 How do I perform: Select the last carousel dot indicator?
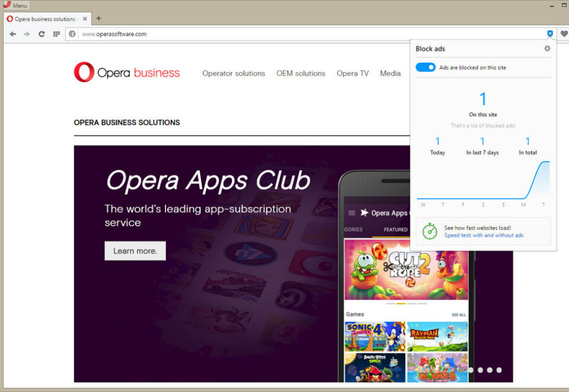[499, 370]
